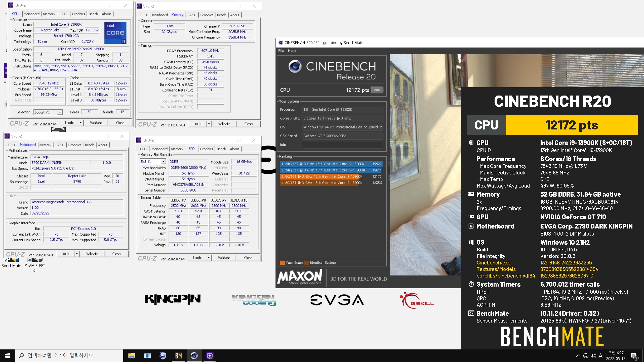Click the volume speaker tray icon

(x=593, y=356)
